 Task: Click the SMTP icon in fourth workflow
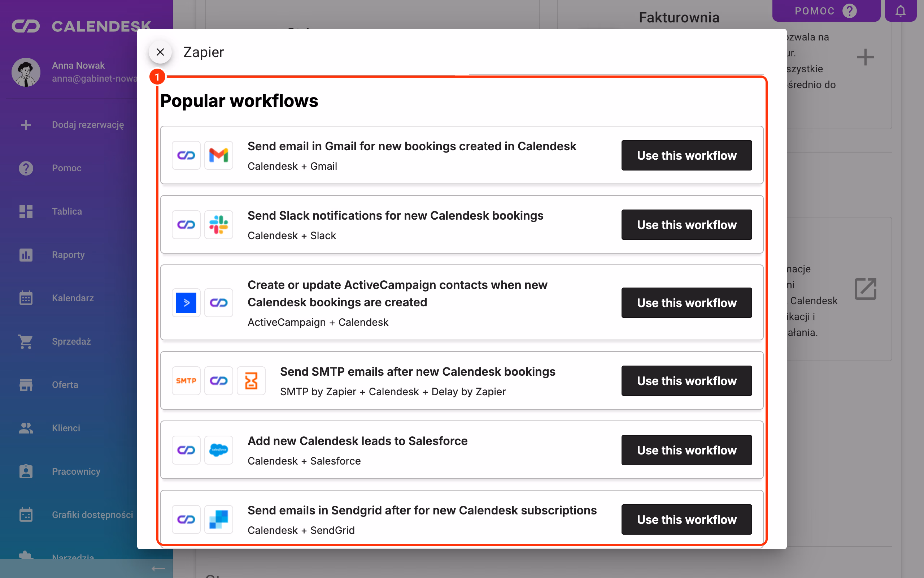point(186,380)
